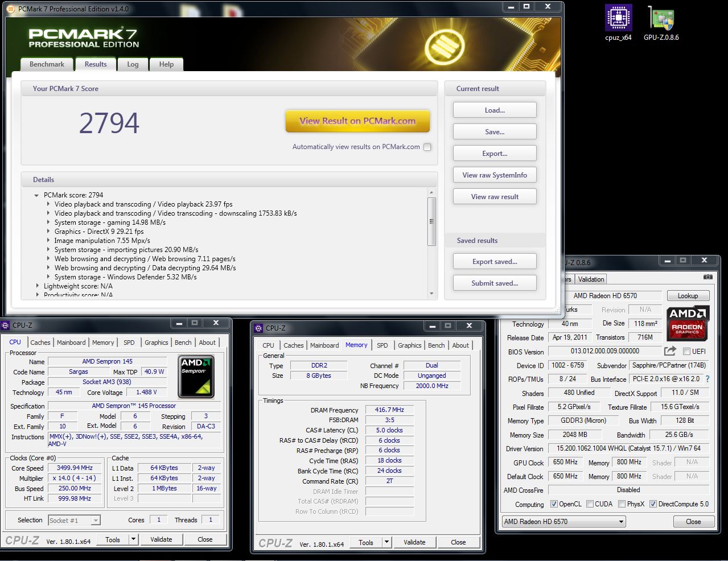Click Validate in left CPU-Z window

tap(161, 539)
